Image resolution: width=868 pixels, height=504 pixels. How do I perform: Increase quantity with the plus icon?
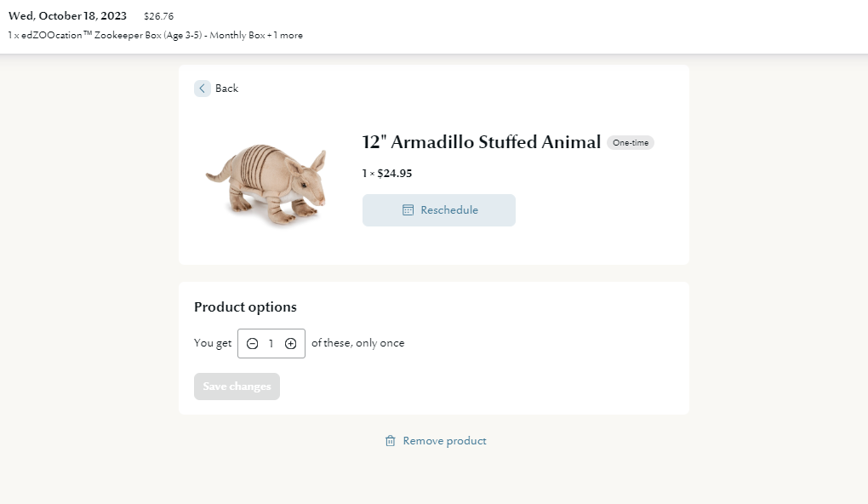coord(291,343)
